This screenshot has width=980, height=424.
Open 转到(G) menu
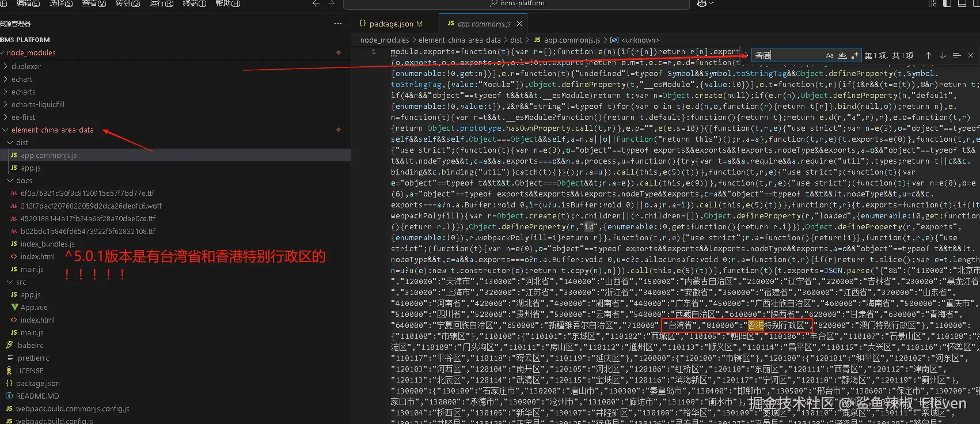click(128, 3)
